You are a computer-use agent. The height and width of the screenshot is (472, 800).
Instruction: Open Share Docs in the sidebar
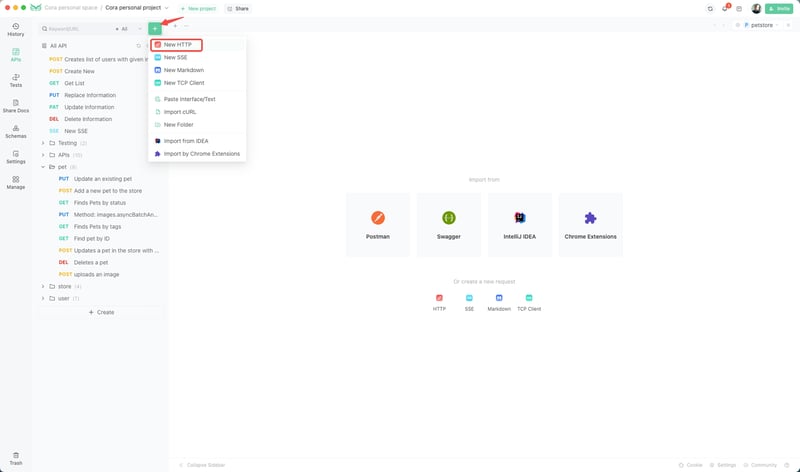coord(16,106)
